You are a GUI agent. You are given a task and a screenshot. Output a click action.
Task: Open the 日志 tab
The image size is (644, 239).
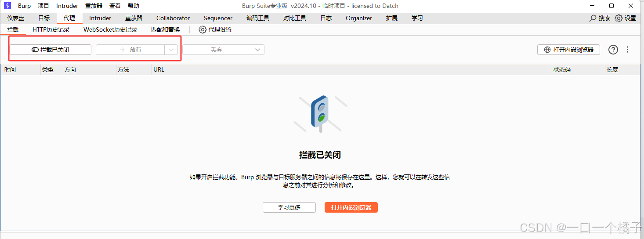pyautogui.click(x=326, y=18)
